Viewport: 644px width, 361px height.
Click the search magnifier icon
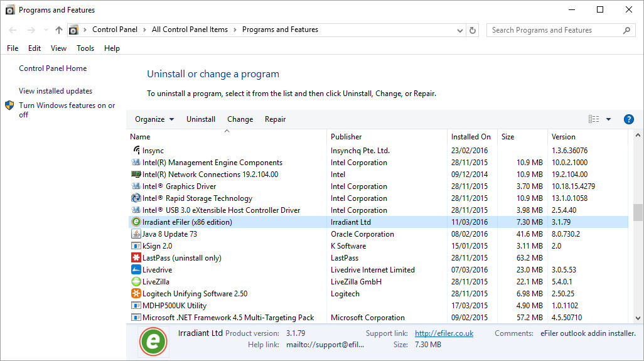pos(626,30)
